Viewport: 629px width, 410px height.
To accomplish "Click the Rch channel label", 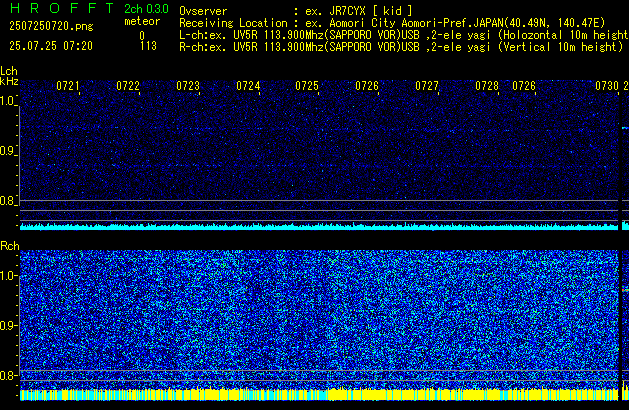I will 10,246.
